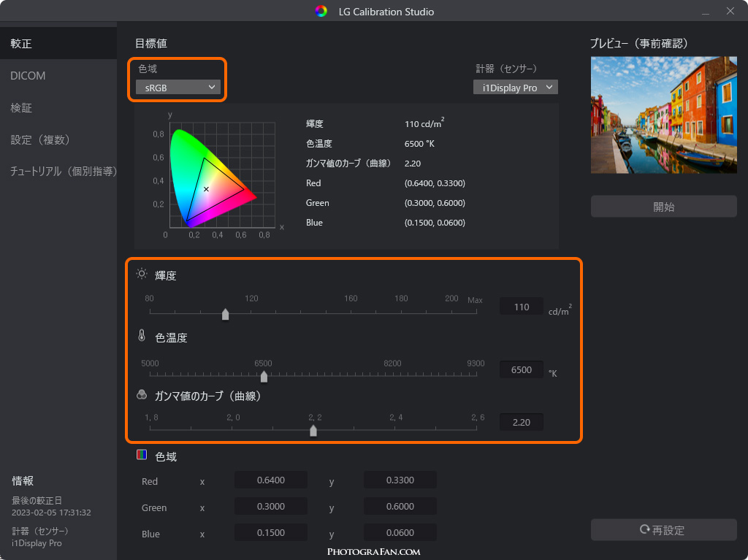Image resolution: width=748 pixels, height=560 pixels.
Task: Open チュートリアル（個別指導） in sidebar
Action: tap(58, 172)
